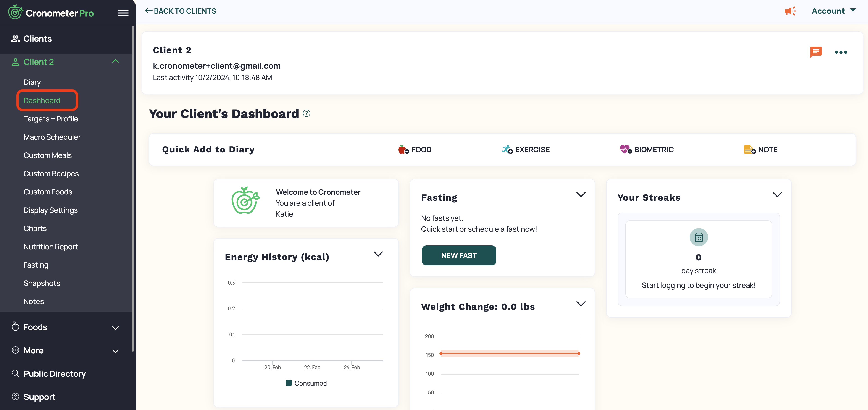868x410 pixels.
Task: Click the 0 day streak card
Action: click(x=699, y=259)
